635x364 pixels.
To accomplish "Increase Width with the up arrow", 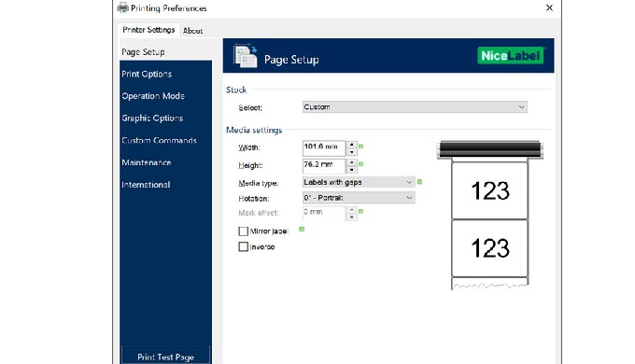I will [351, 144].
